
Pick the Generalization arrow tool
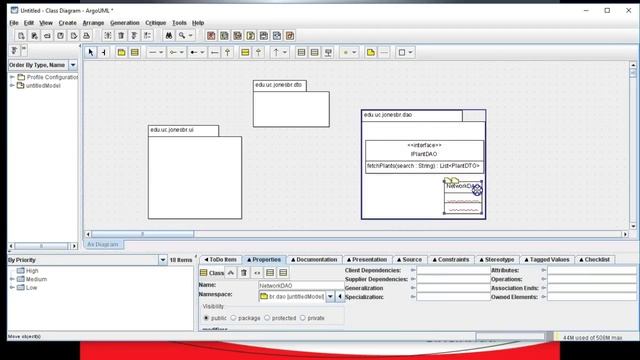[227, 52]
